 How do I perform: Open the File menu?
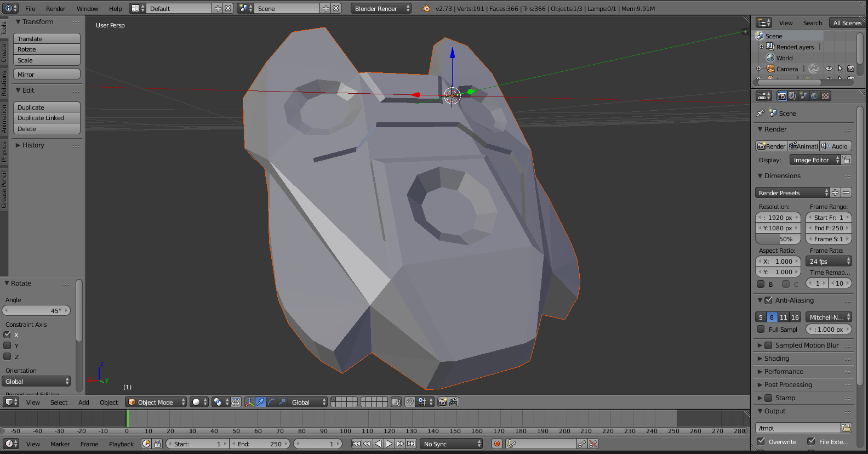30,8
